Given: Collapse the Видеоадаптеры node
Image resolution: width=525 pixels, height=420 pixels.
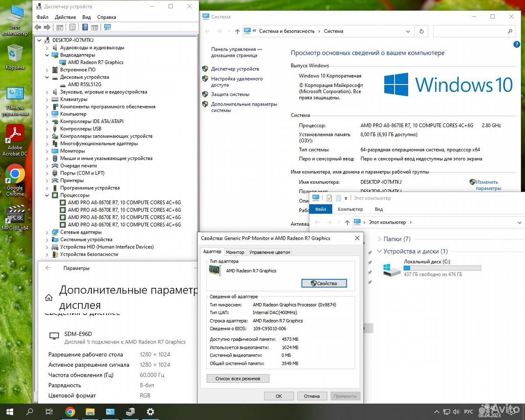Looking at the screenshot, I should tap(47, 55).
